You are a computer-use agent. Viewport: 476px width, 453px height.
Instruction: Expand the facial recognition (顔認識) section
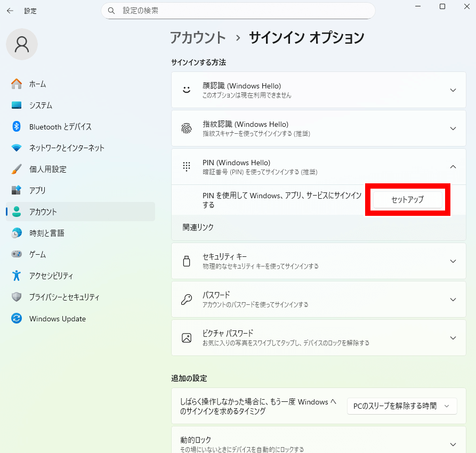(453, 90)
